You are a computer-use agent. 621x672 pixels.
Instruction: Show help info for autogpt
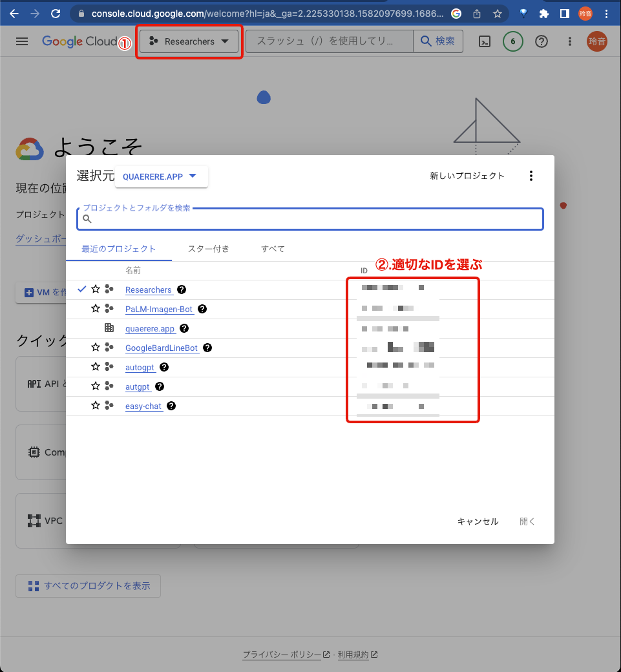(164, 367)
